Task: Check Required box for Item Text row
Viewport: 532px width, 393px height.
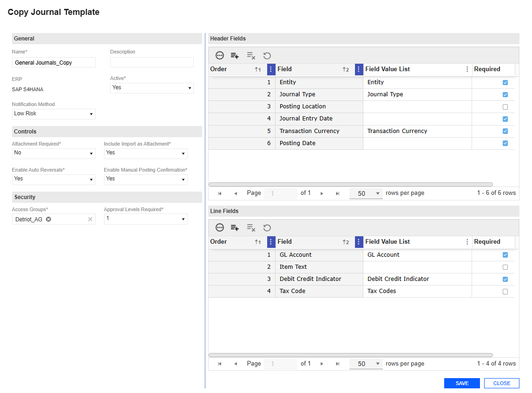Action: coord(505,267)
